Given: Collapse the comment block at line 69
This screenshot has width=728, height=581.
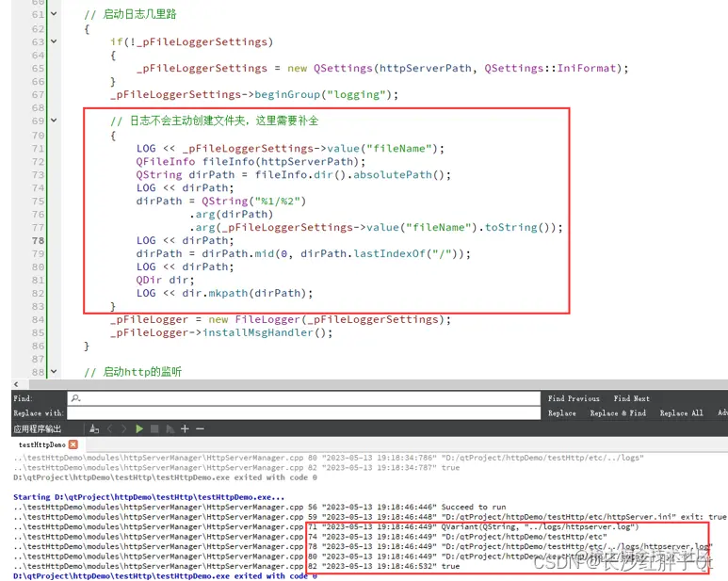Looking at the screenshot, I should pyautogui.click(x=54, y=121).
